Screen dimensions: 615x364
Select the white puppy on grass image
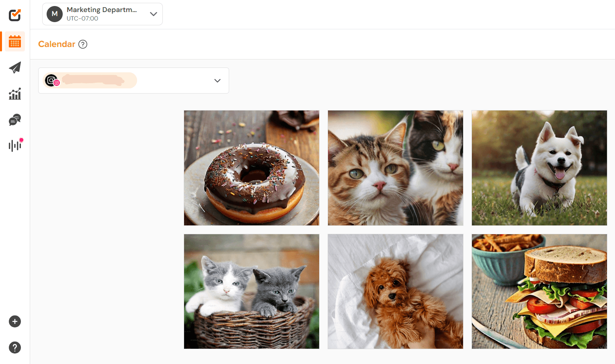(x=539, y=168)
